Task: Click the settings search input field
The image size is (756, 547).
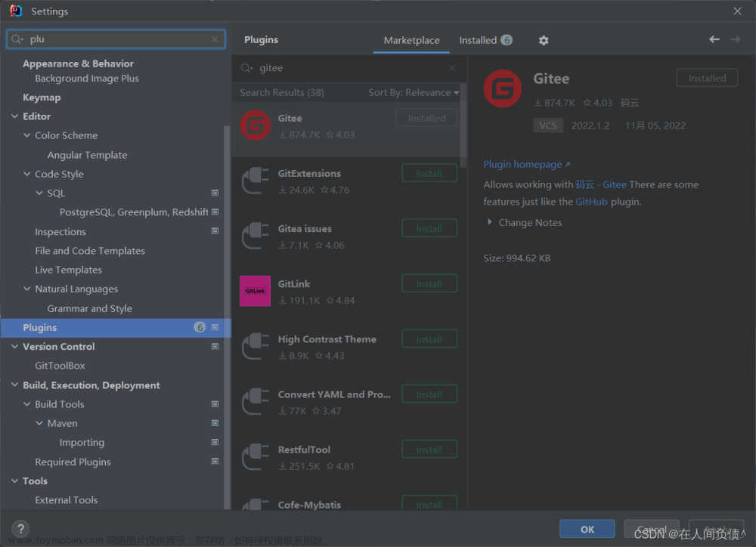Action: coord(116,39)
